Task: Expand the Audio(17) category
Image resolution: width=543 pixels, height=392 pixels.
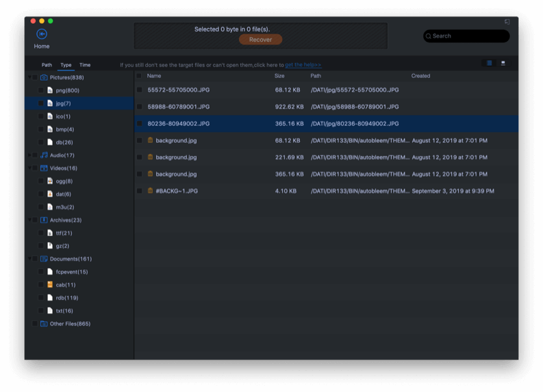Action: (x=29, y=155)
